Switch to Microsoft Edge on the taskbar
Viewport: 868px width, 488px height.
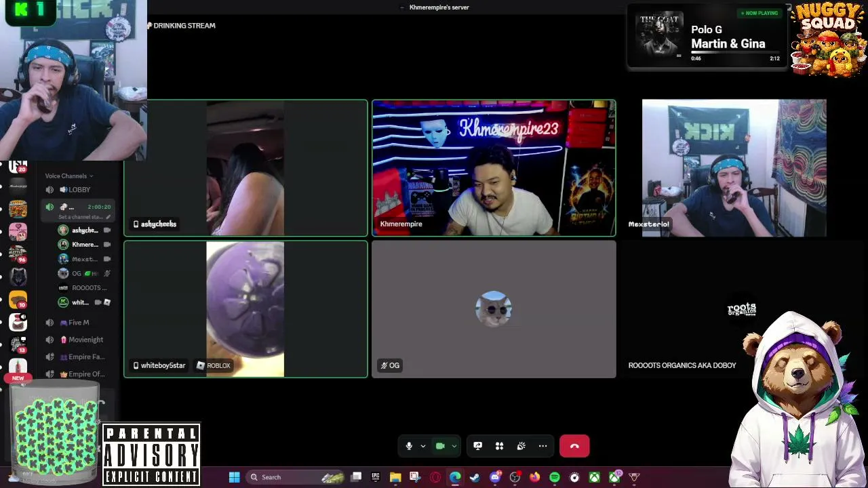pyautogui.click(x=455, y=477)
